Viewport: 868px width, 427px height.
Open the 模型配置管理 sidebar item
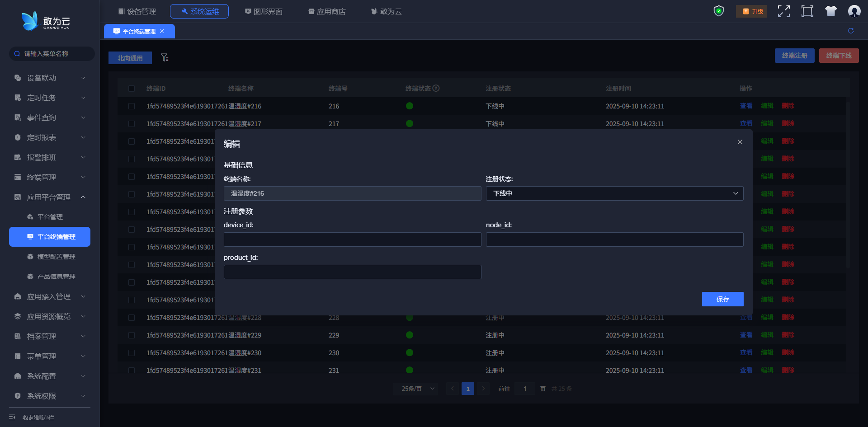pyautogui.click(x=56, y=257)
